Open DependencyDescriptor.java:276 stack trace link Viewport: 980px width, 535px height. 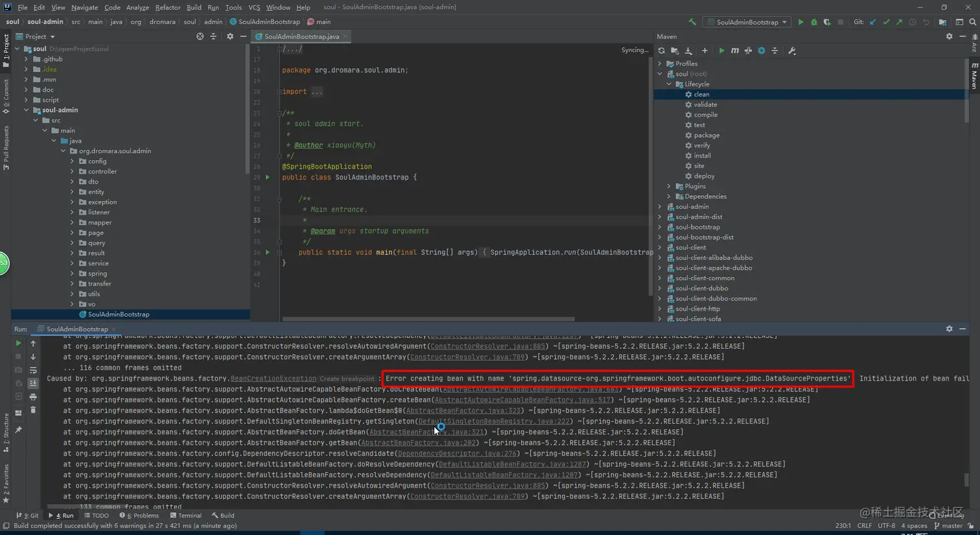tap(457, 454)
